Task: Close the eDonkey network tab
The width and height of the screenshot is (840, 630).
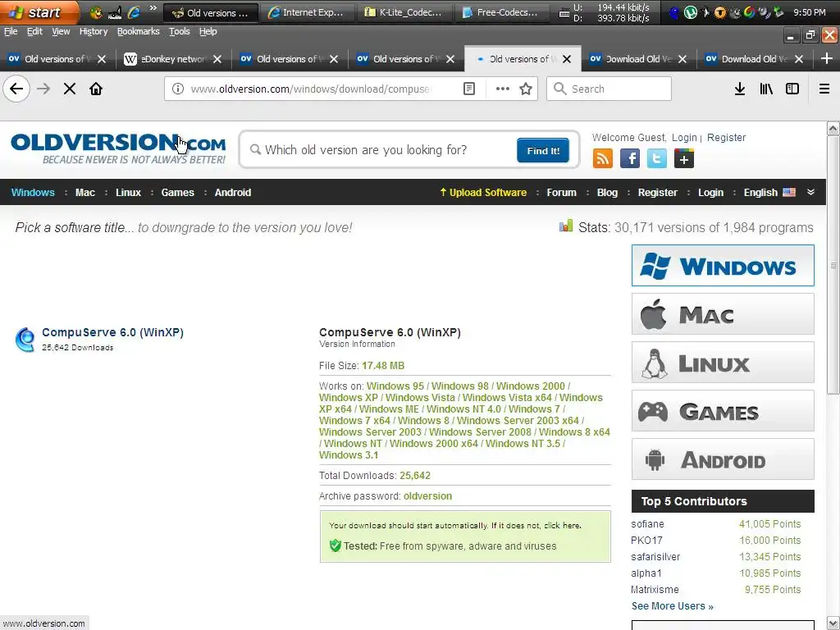Action: [x=217, y=59]
